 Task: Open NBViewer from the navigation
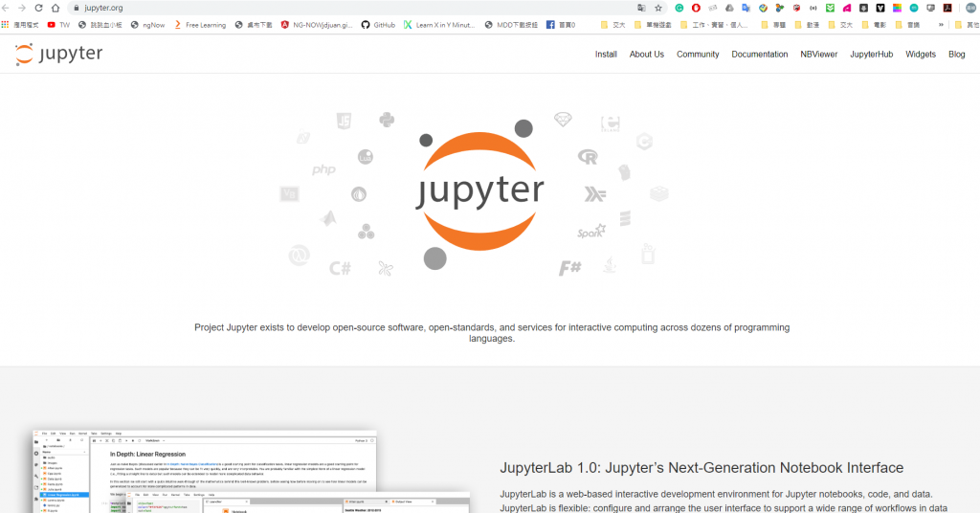819,55
